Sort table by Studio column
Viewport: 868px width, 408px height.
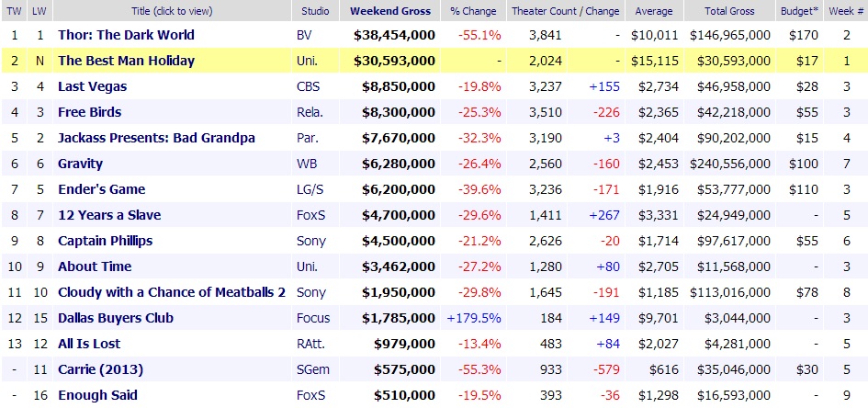click(x=316, y=11)
